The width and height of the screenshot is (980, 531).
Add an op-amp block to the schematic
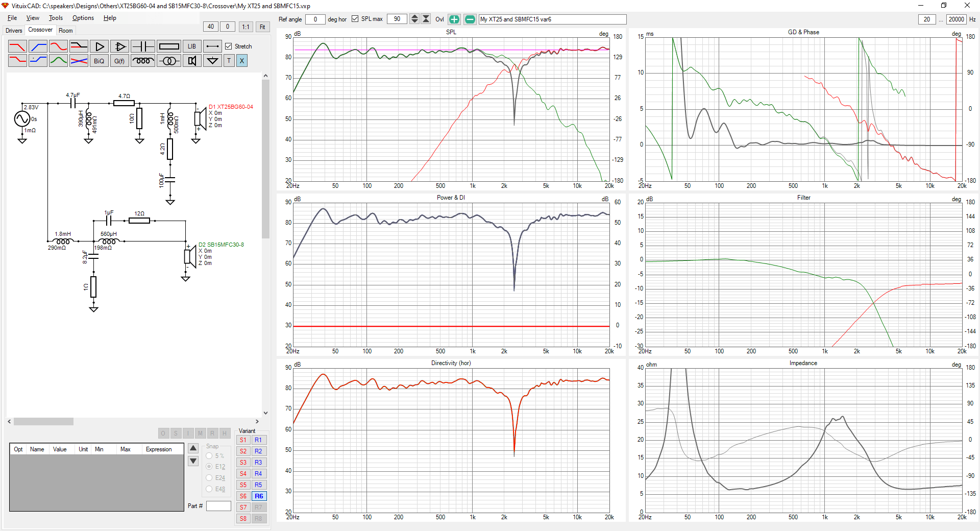pos(119,46)
